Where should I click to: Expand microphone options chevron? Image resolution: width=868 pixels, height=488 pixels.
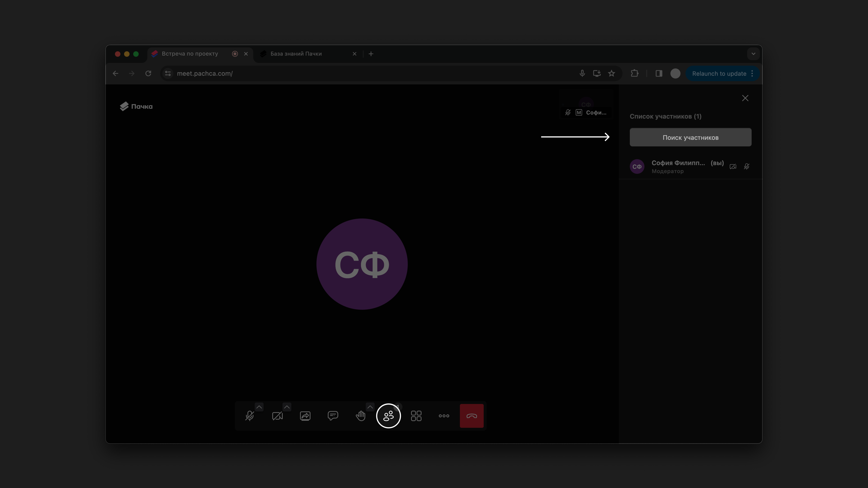(x=259, y=407)
